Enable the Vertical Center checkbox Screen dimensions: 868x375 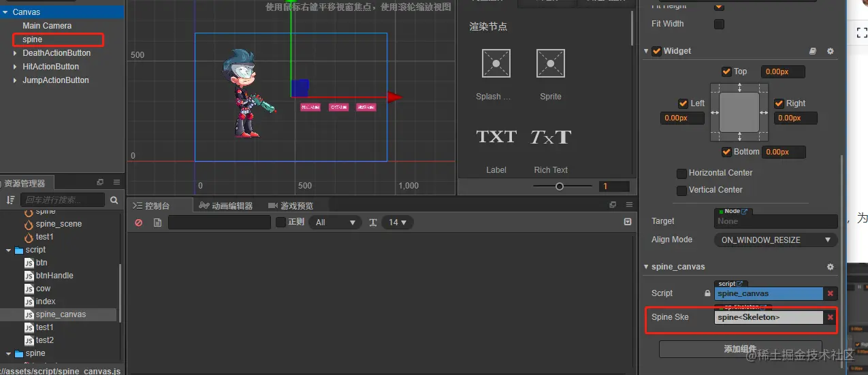pos(681,191)
